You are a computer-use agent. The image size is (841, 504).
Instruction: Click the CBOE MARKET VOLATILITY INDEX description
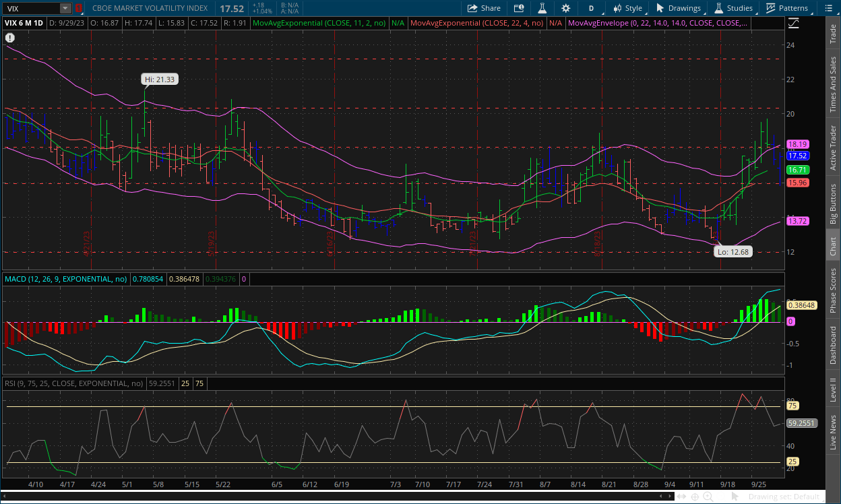(x=151, y=8)
